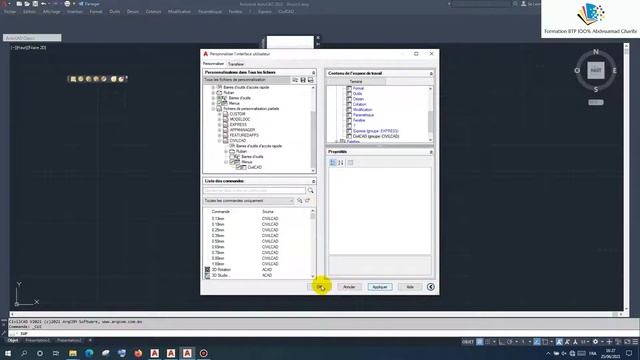Click the New file icon in quick access toolbar
640x360 pixels.
19,4
